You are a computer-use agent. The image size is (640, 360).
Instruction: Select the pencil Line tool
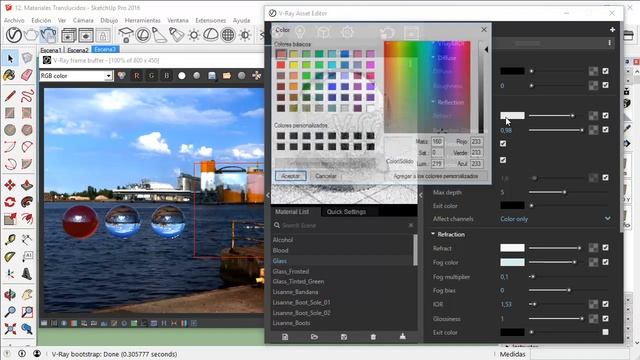(x=10, y=96)
